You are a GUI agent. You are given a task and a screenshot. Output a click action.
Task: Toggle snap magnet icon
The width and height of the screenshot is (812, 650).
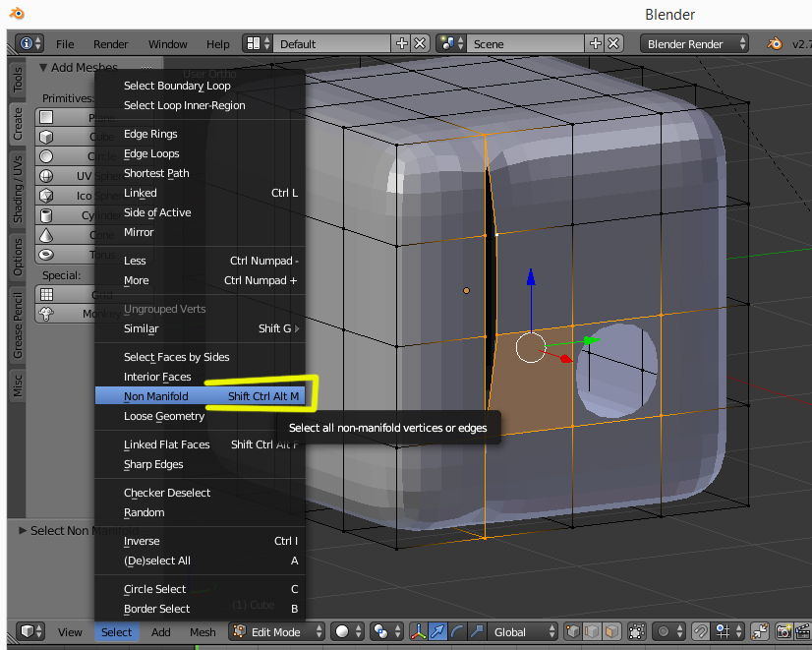click(700, 631)
